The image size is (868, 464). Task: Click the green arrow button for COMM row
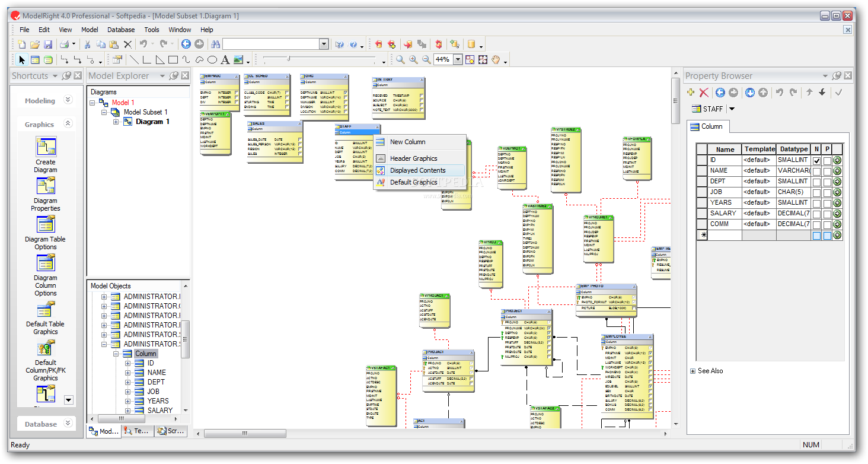(837, 224)
